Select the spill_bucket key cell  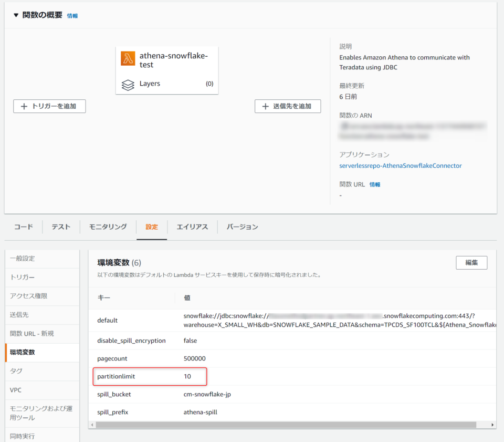coord(114,394)
